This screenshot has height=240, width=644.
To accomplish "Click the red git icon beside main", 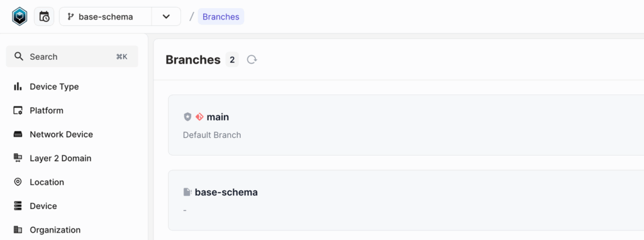I will coord(199,117).
